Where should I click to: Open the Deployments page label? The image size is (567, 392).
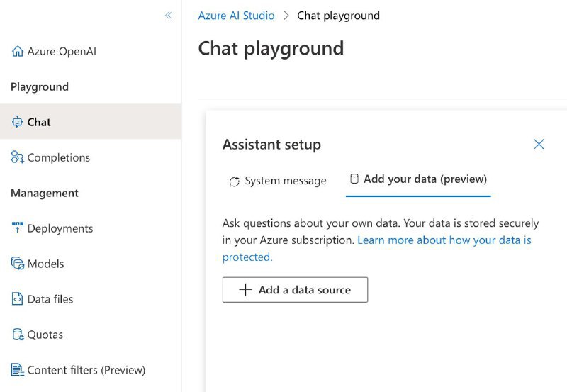[60, 228]
